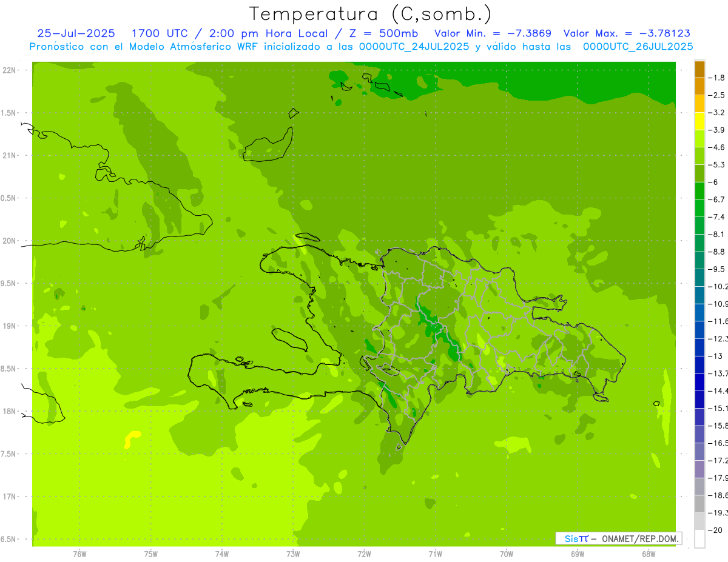Screen dimensions: 728x562
Task: Click the "Valor Max. = -3.78123" readout
Action: 627,33
